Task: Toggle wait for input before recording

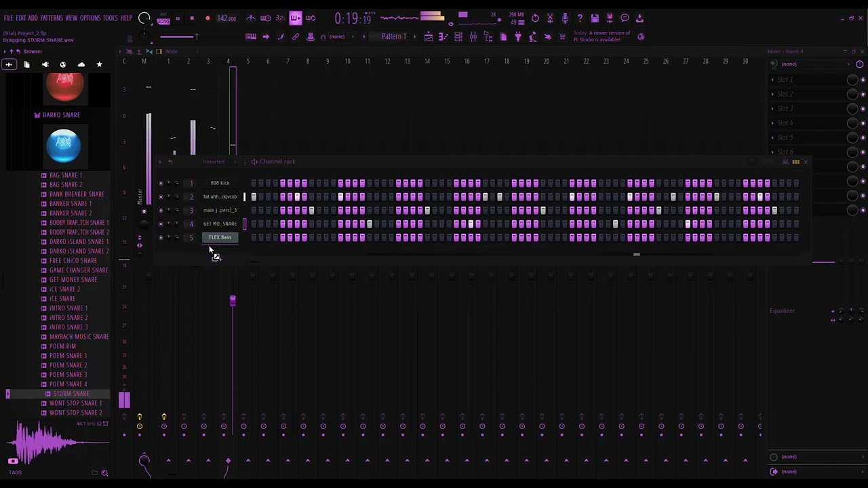Action: click(x=266, y=18)
